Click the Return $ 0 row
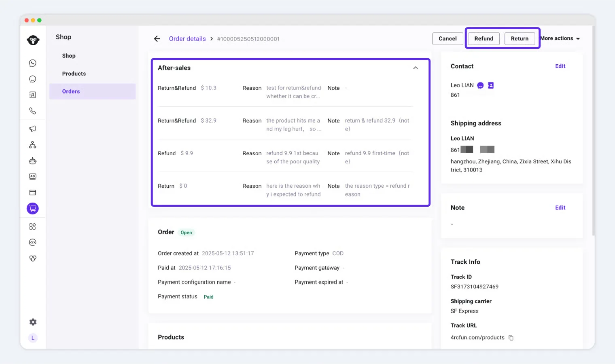Screen dimensions: 615x364 [285, 190]
